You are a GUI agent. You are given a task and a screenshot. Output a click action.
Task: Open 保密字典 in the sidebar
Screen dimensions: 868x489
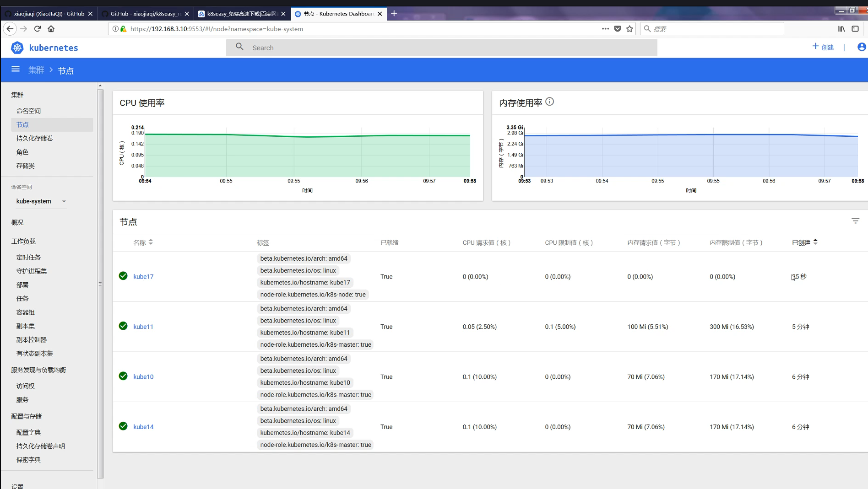tap(28, 460)
